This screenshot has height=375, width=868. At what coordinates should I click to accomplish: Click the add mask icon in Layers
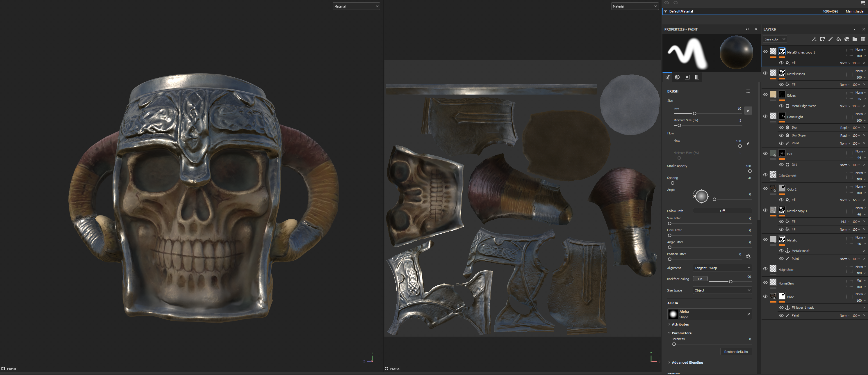(822, 39)
